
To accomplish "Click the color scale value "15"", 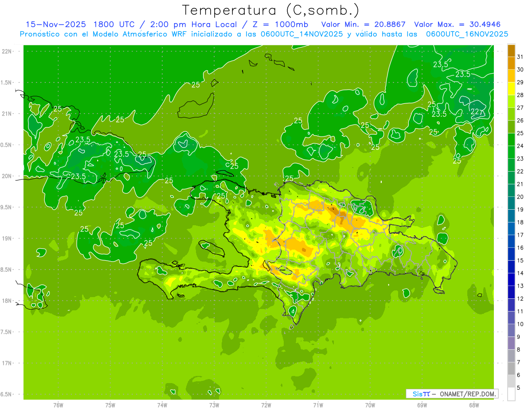I will tap(520, 260).
